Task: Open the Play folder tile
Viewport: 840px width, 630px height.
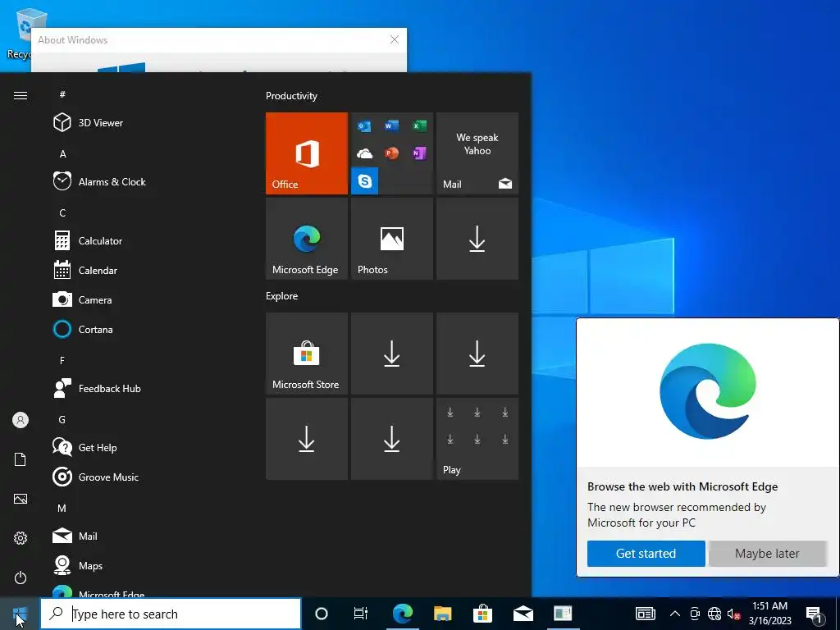Action: [x=477, y=439]
